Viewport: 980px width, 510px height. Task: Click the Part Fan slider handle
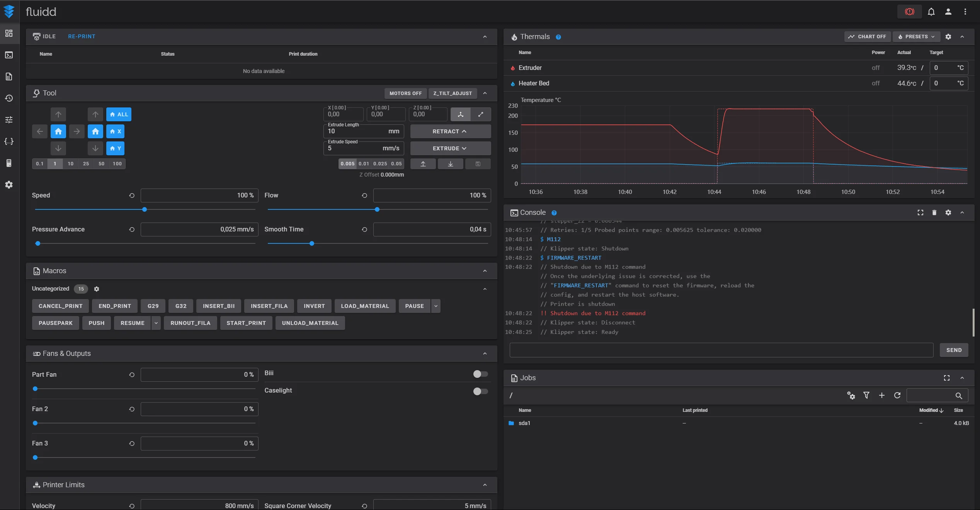click(35, 389)
